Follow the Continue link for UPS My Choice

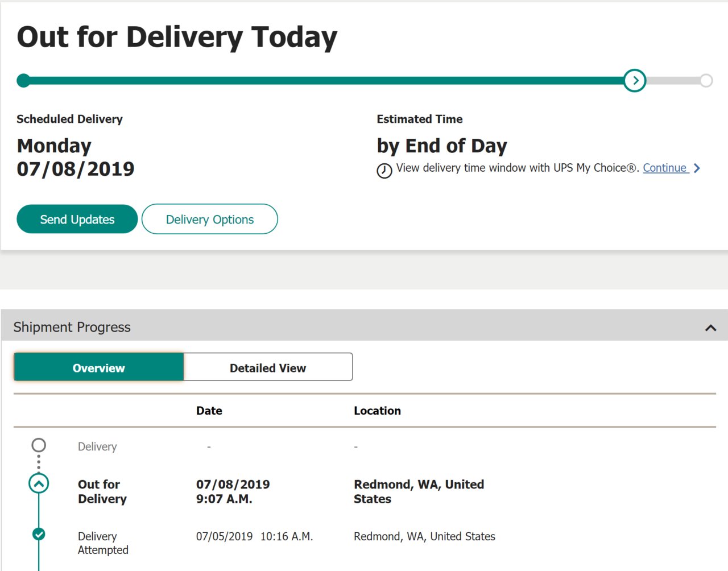tap(665, 168)
